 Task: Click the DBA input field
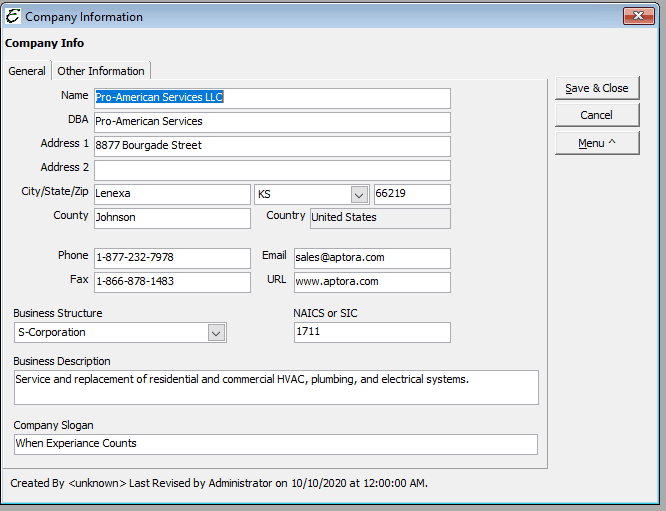point(272,122)
